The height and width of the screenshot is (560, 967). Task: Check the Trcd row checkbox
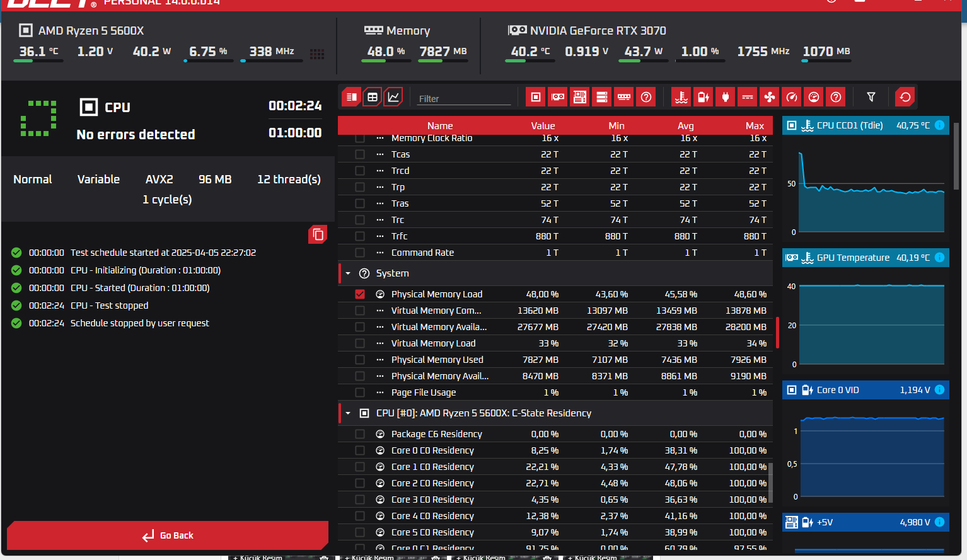360,171
